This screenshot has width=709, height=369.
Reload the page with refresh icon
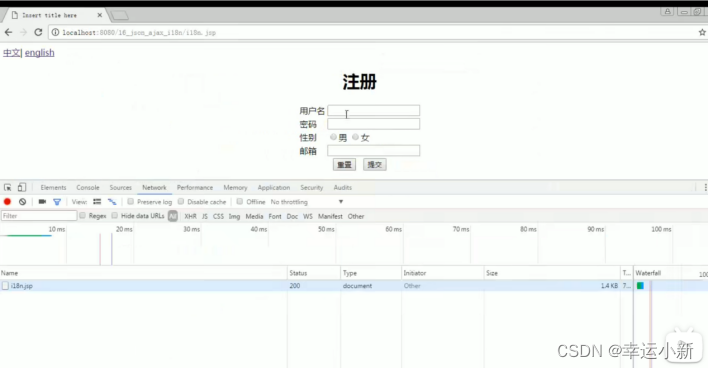tap(38, 32)
